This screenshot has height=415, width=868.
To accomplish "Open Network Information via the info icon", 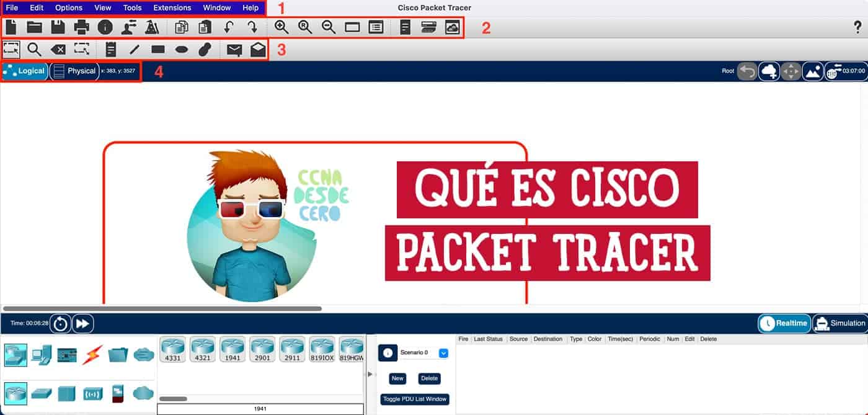I will (x=105, y=27).
